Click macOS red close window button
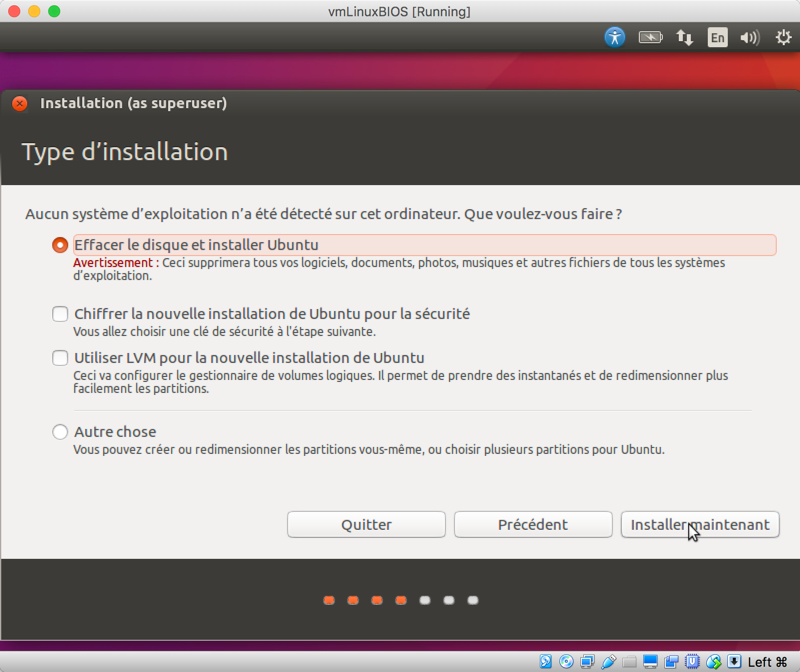This screenshot has height=672, width=800. (x=14, y=11)
